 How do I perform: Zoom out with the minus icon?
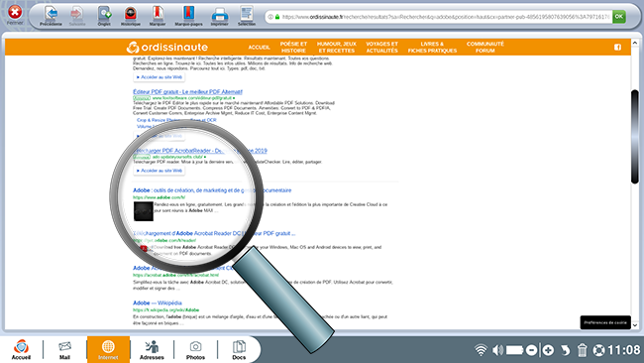tap(531, 350)
